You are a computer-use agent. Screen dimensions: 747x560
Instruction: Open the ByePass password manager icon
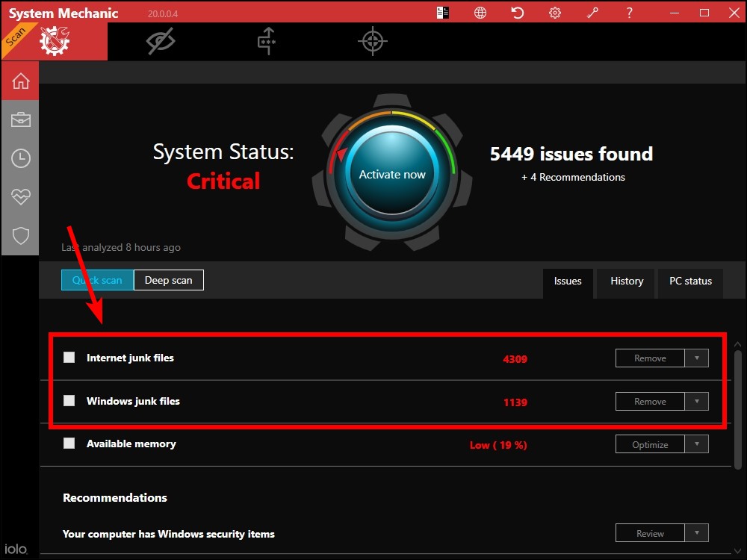click(267, 41)
